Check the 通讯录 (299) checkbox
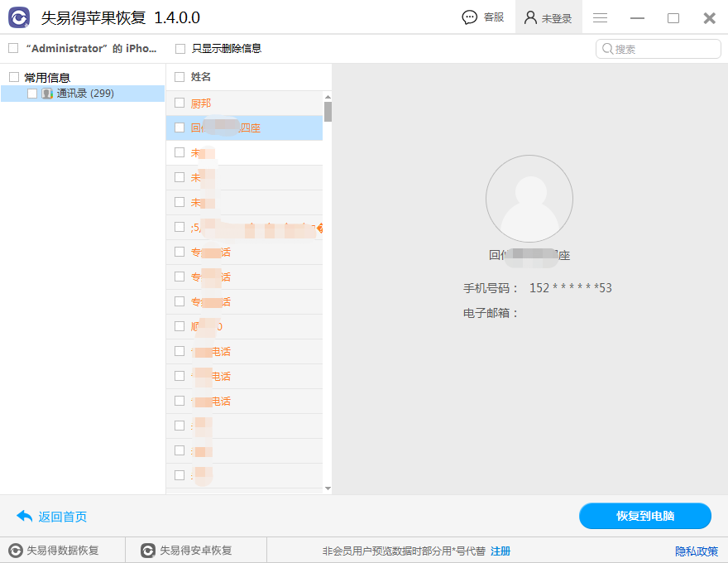The width and height of the screenshot is (728, 563). click(32, 94)
